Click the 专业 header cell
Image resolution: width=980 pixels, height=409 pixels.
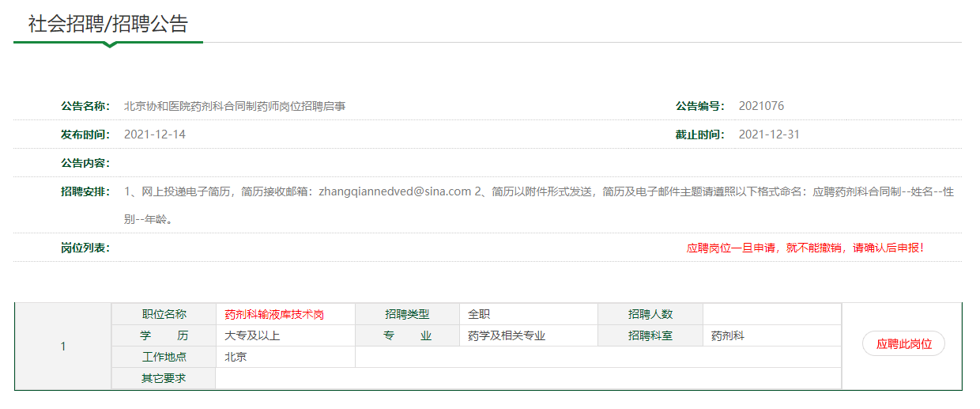pyautogui.click(x=407, y=335)
